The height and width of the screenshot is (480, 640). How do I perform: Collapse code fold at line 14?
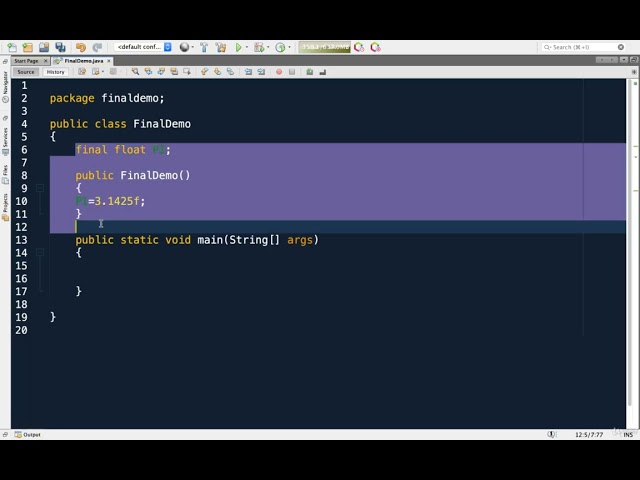[x=40, y=253]
